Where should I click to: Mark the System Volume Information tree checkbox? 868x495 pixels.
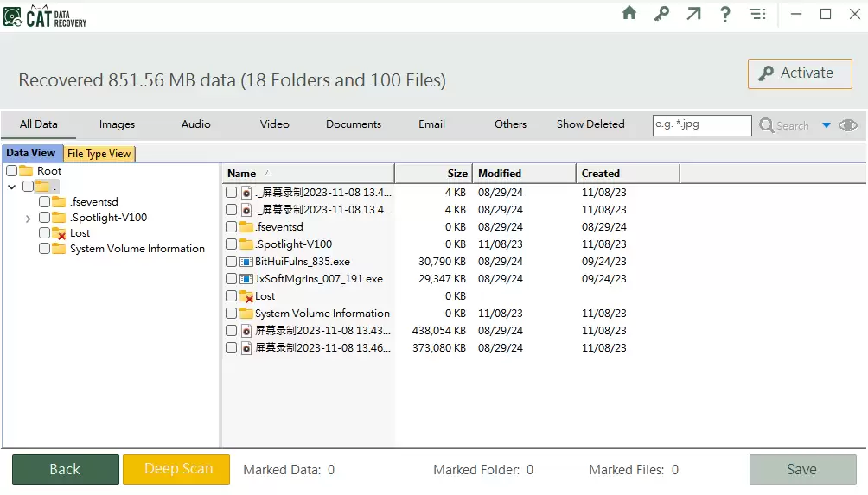click(x=44, y=249)
